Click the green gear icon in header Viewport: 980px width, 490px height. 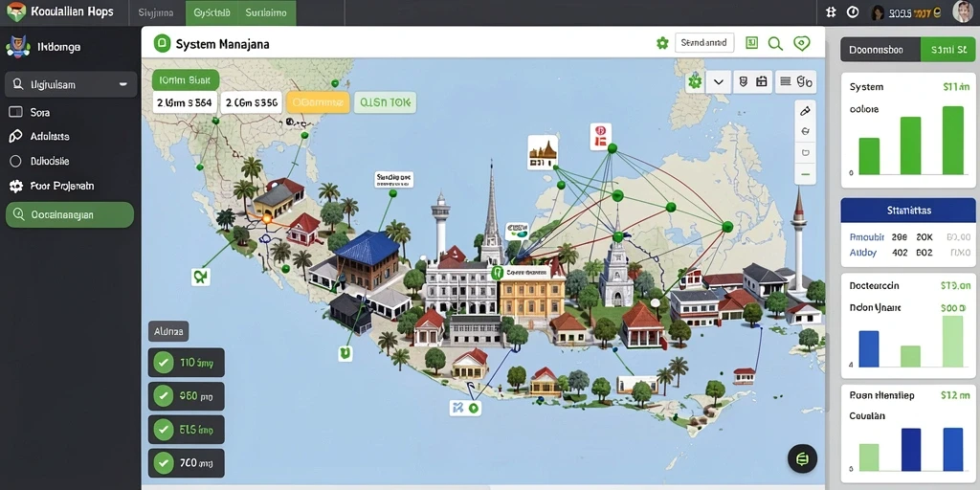tap(662, 43)
